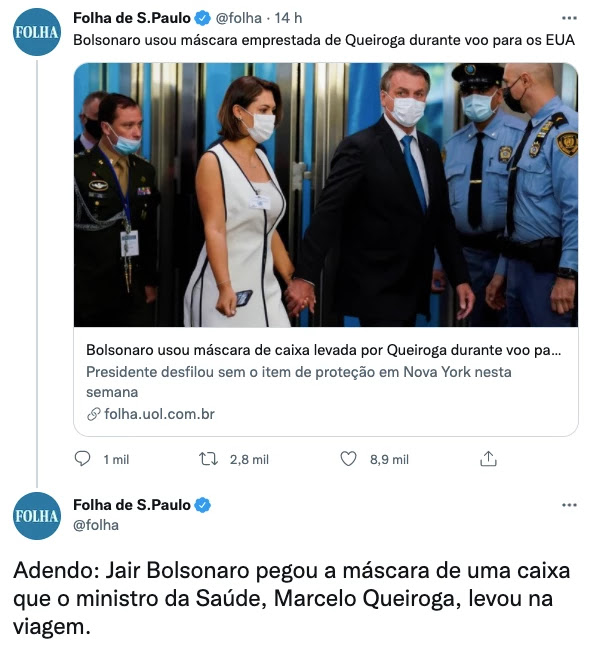Image resolution: width=591 pixels, height=650 pixels.
Task: Click top Folha profile avatar
Action: pos(37,32)
